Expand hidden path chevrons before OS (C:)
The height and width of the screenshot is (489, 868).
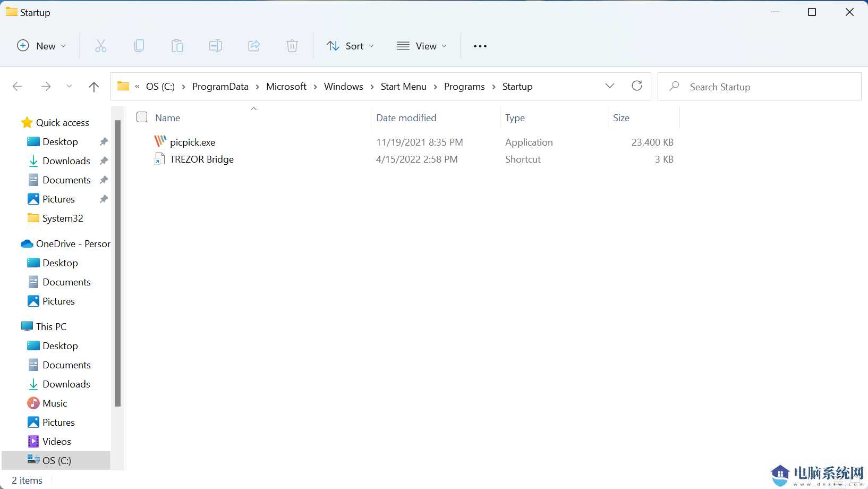point(137,87)
